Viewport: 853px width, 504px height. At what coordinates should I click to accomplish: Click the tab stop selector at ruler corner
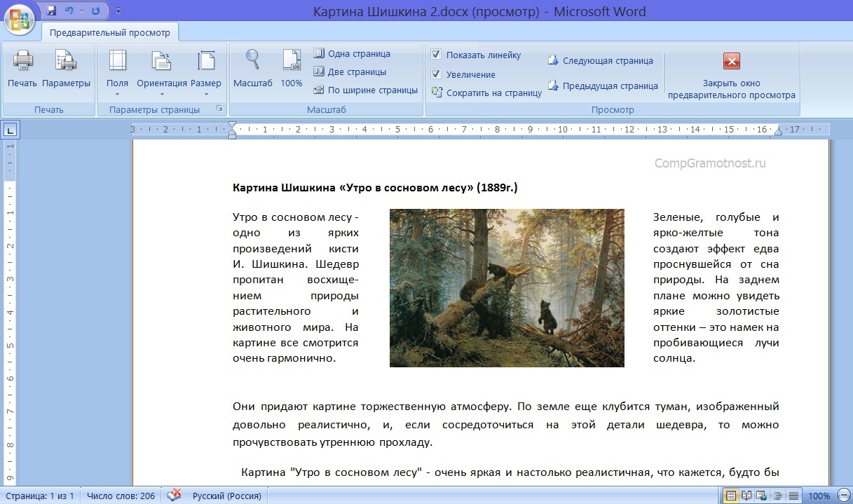[11, 130]
